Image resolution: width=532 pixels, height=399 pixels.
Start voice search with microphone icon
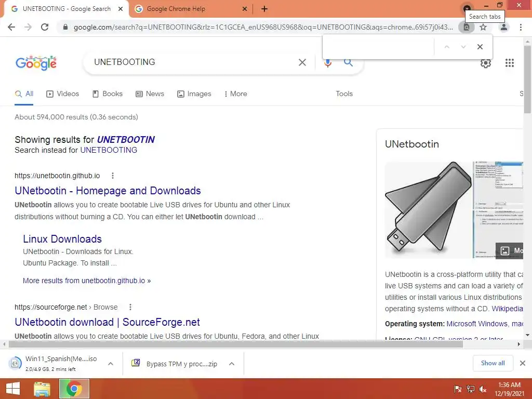click(327, 63)
